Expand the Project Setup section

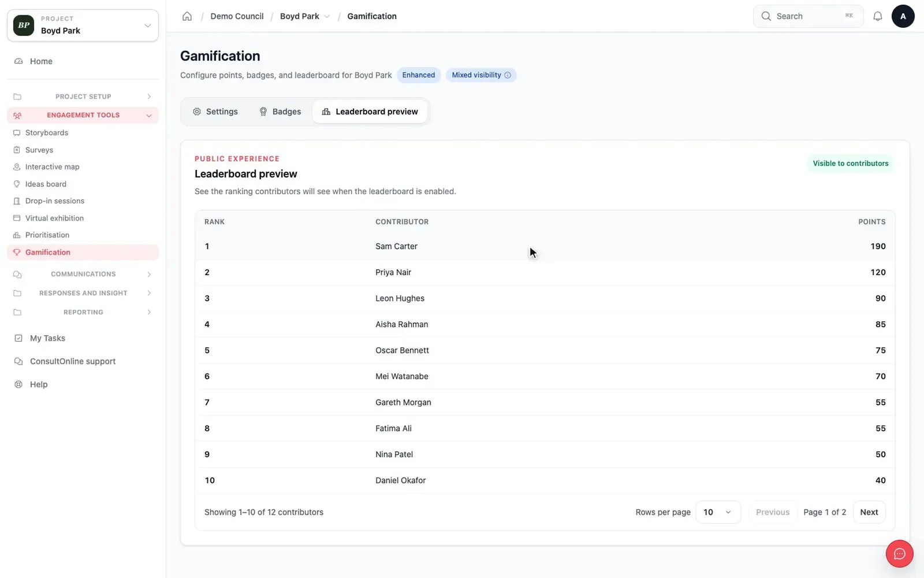click(83, 97)
